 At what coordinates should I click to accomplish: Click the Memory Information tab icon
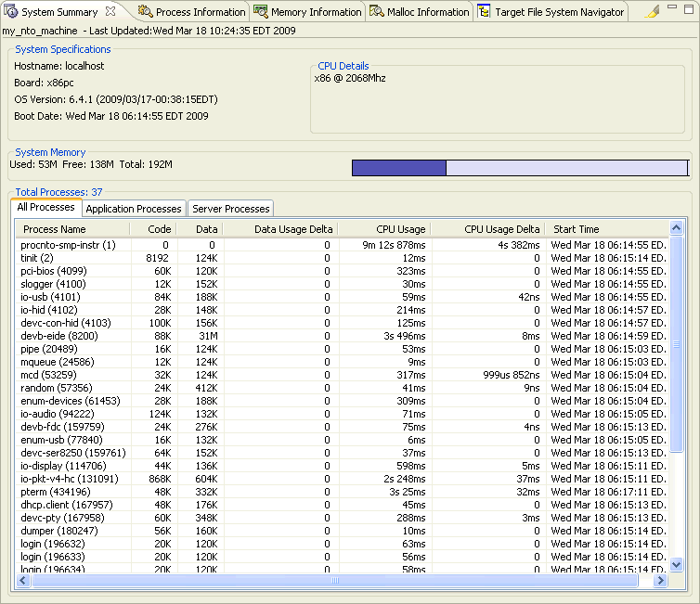click(261, 12)
